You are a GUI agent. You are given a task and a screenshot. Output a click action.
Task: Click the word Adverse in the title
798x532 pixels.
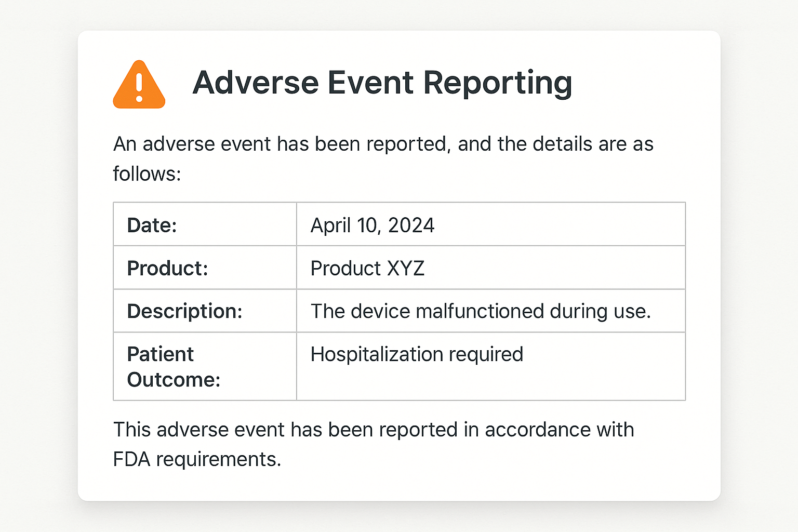256,83
